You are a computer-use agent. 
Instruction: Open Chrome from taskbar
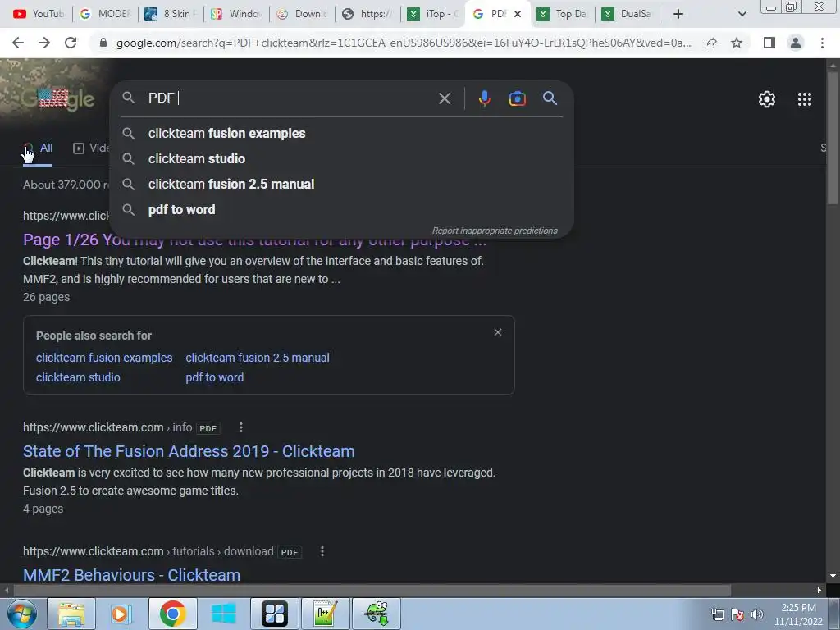pyautogui.click(x=172, y=614)
